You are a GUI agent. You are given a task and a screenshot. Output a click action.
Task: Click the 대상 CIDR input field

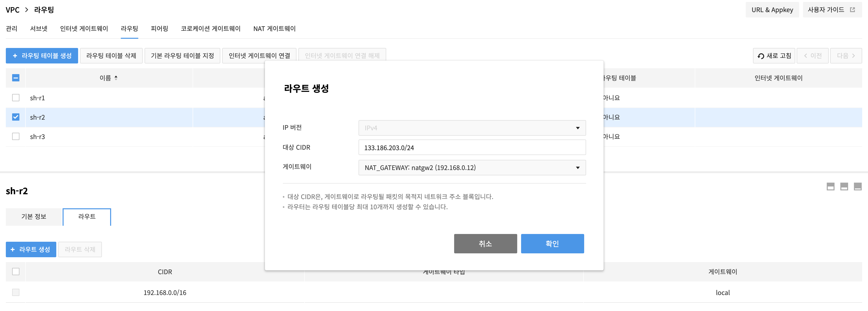[x=472, y=148]
